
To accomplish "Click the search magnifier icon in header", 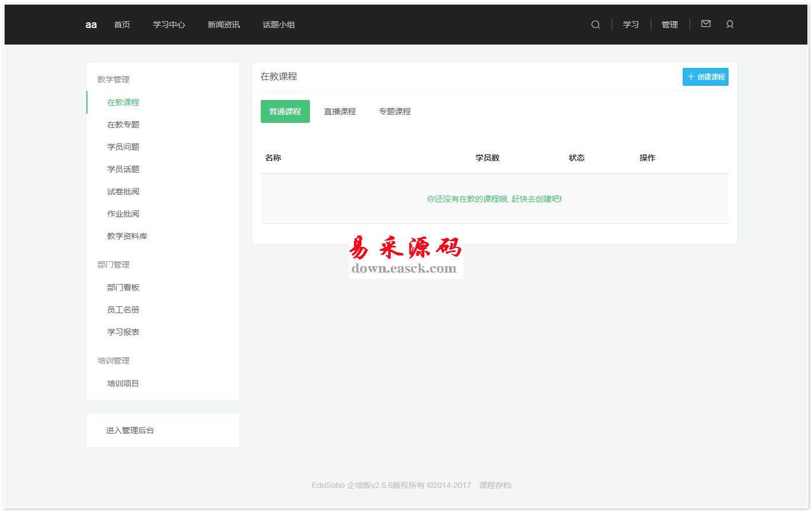I will (x=595, y=25).
